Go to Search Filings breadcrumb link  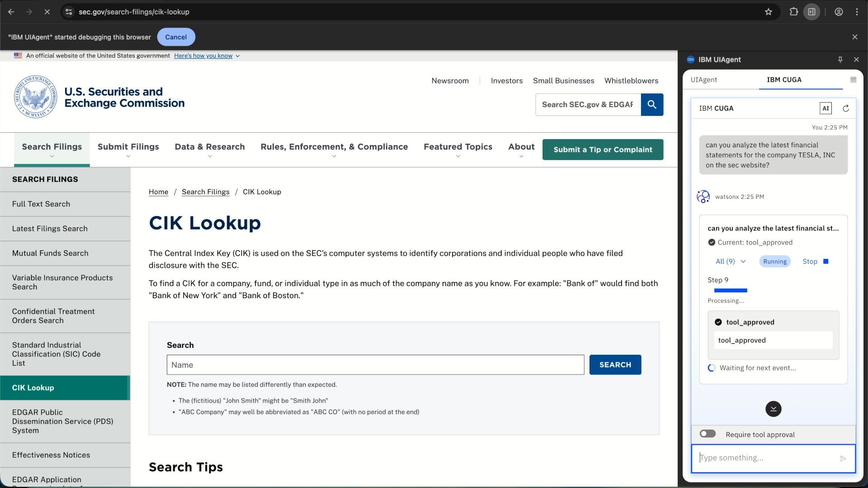(205, 192)
